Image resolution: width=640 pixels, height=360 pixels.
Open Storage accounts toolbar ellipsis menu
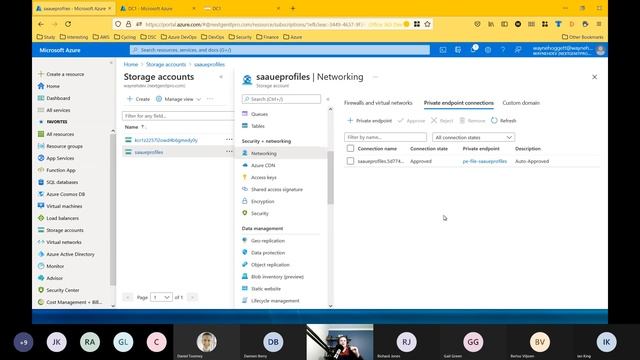coord(210,99)
